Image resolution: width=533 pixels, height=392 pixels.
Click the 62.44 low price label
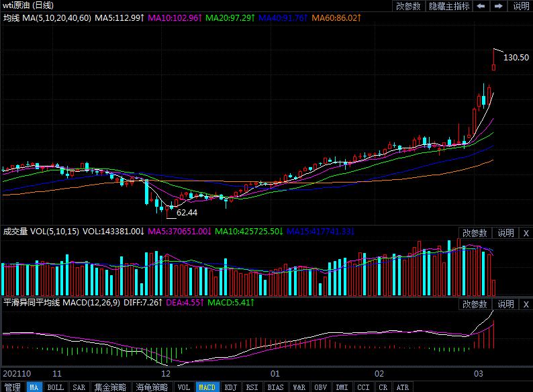pos(187,213)
